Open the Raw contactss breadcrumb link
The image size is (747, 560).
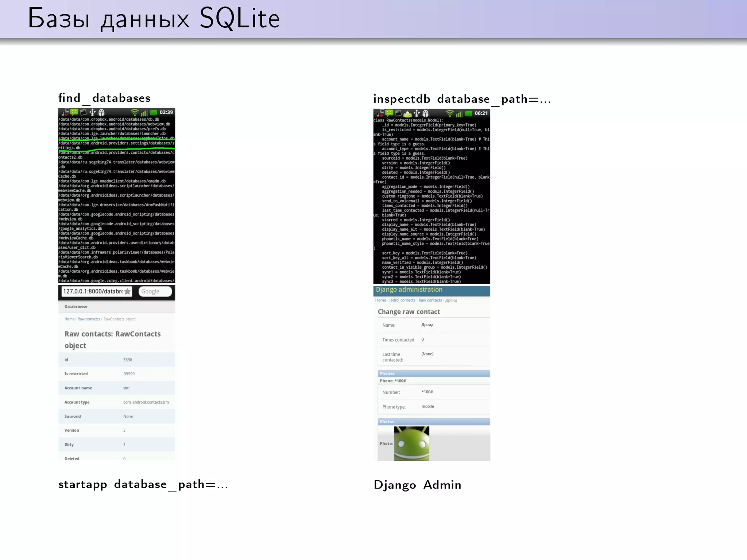point(89,319)
